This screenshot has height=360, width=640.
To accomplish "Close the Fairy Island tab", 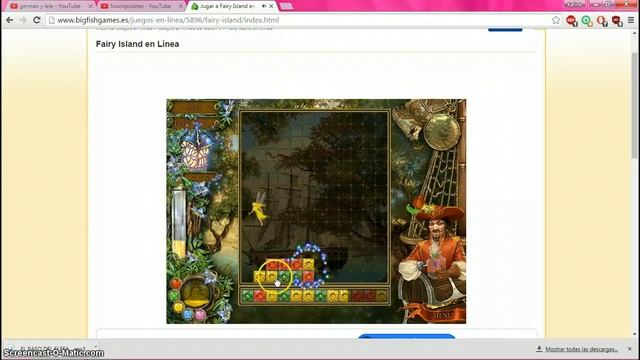I will 271,6.
